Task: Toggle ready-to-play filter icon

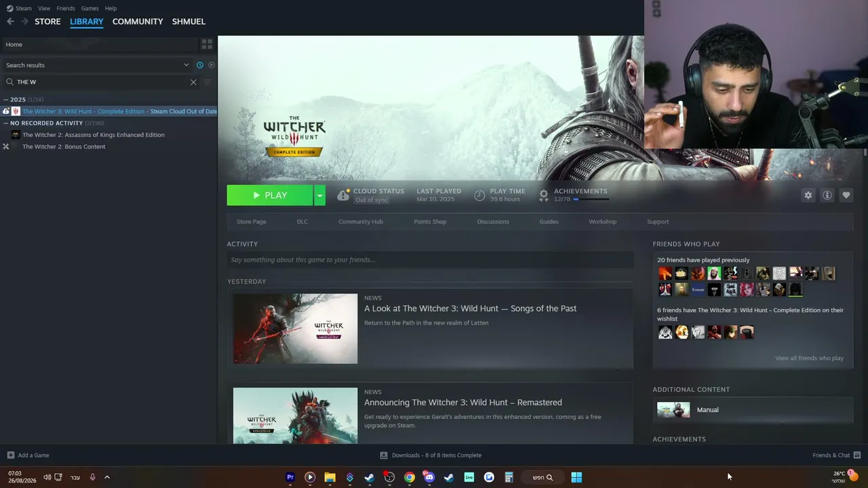Action: point(212,65)
